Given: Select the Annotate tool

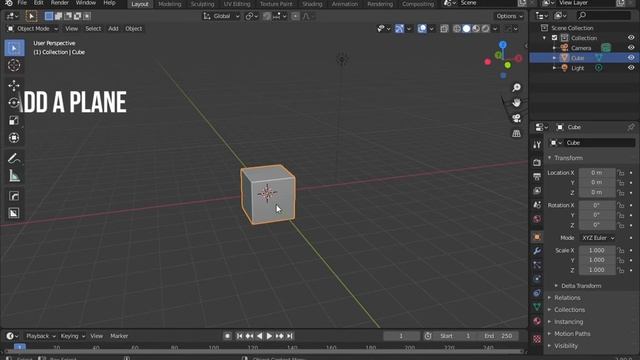Looking at the screenshot, I should 14,158.
